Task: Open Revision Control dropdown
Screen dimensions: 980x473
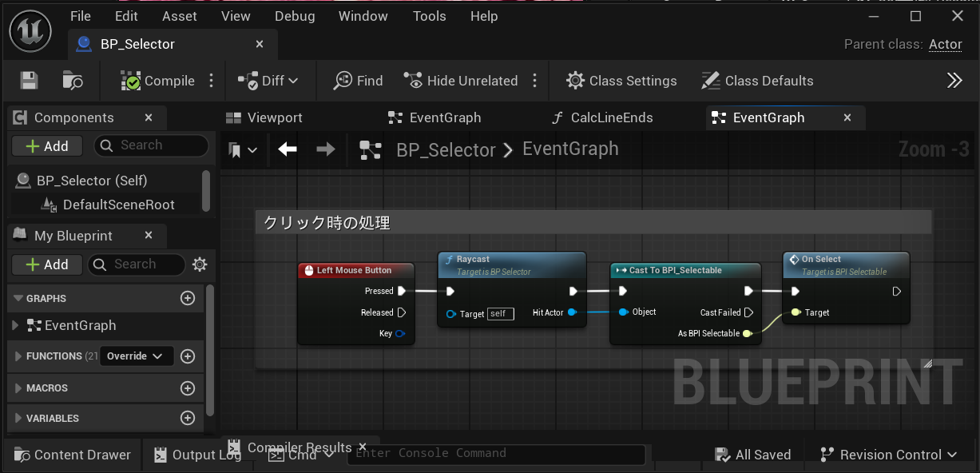Action: (888, 455)
